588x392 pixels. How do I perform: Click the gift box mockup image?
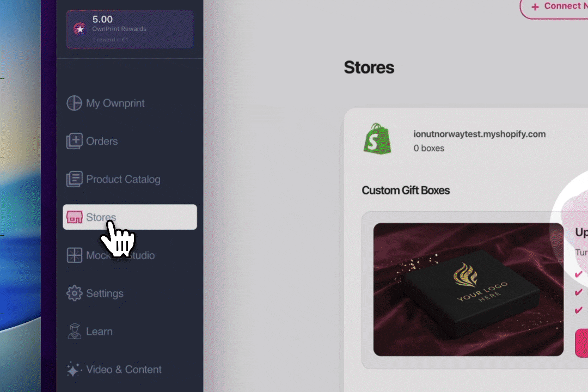pos(468,290)
